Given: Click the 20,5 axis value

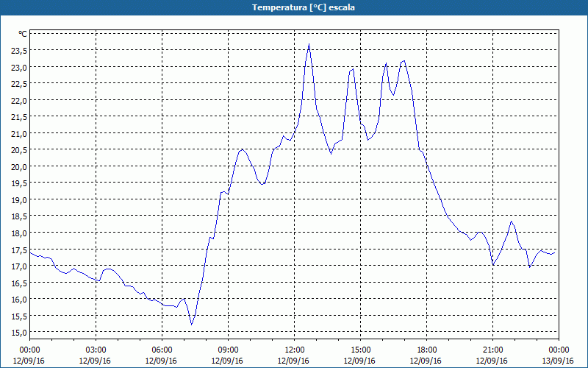Looking at the screenshot, I should click(x=19, y=150).
